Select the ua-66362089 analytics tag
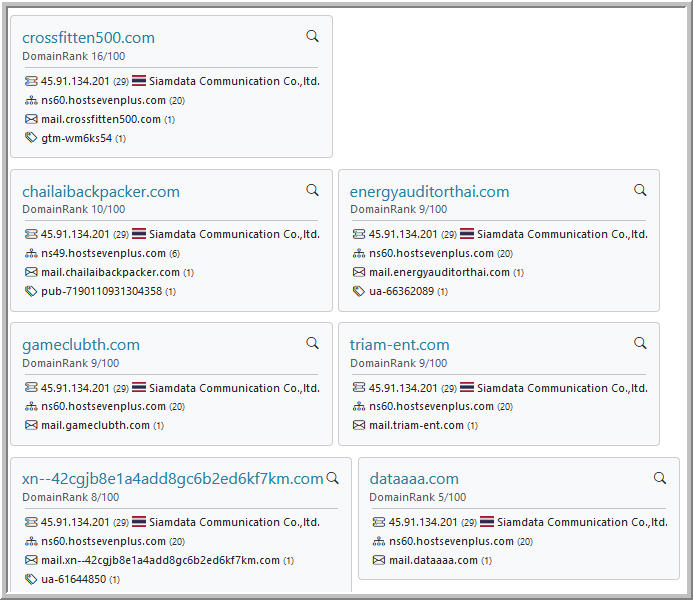This screenshot has height=600, width=693. [401, 292]
